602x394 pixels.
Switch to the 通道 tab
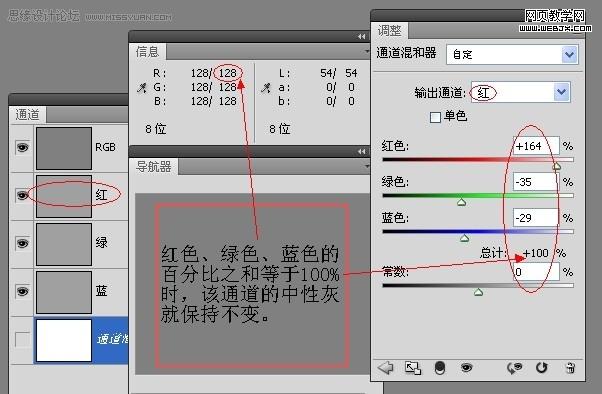(27, 114)
